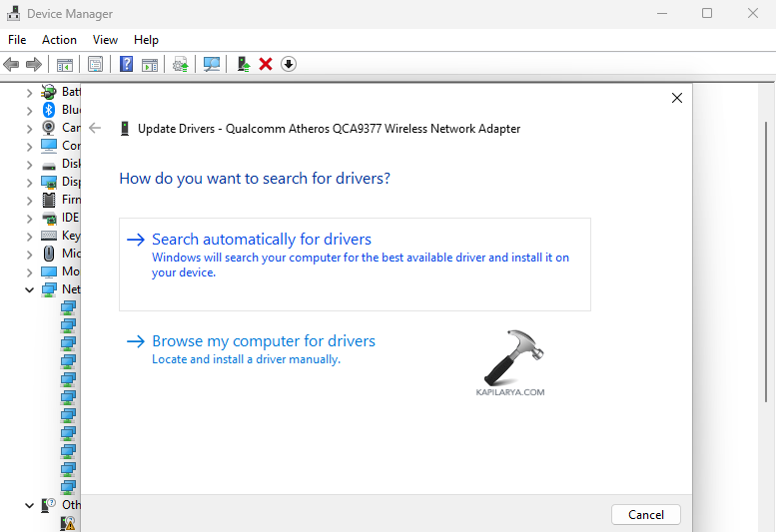The height and width of the screenshot is (532, 776).
Task: Choose Search automatically for drivers
Action: 261,240
